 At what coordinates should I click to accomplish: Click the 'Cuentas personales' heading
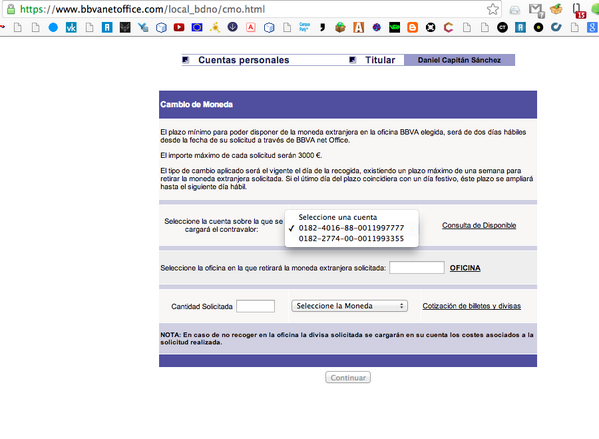pos(244,60)
